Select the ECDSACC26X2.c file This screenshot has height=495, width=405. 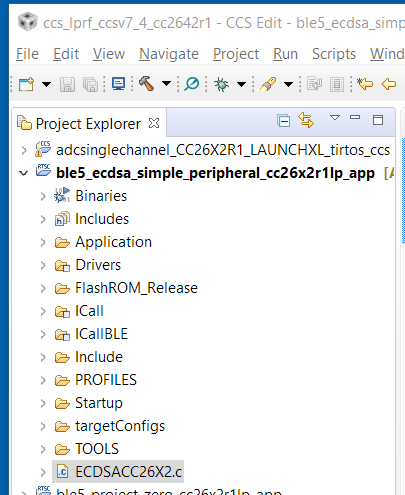(118, 472)
